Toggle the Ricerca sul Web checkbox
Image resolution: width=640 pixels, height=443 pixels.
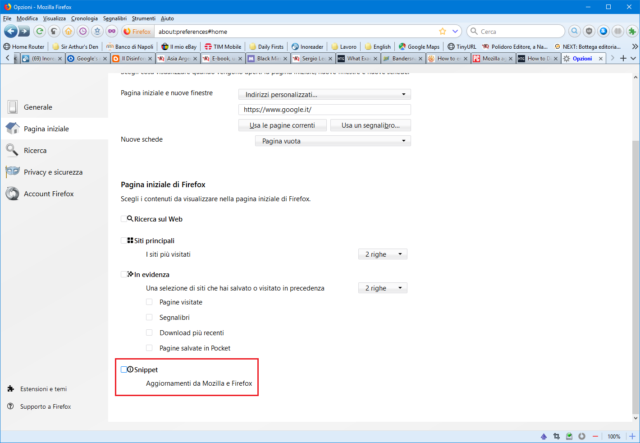(x=124, y=218)
